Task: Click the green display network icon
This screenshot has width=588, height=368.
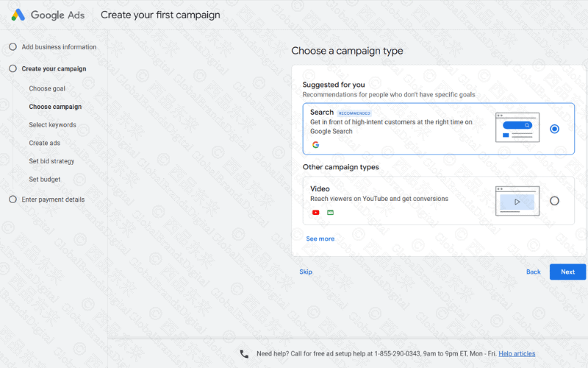Action: click(330, 213)
